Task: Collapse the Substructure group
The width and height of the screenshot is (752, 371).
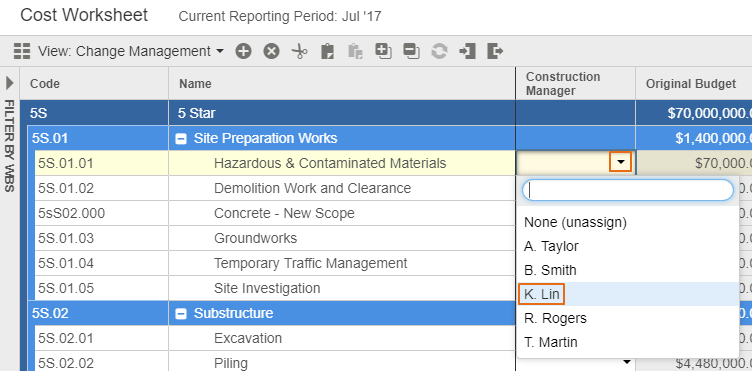Action: tap(181, 314)
